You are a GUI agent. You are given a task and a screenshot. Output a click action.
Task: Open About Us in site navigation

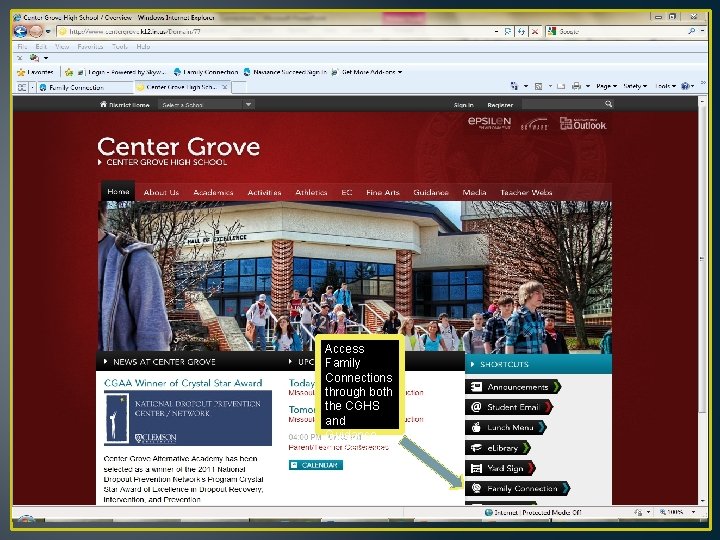tap(161, 192)
